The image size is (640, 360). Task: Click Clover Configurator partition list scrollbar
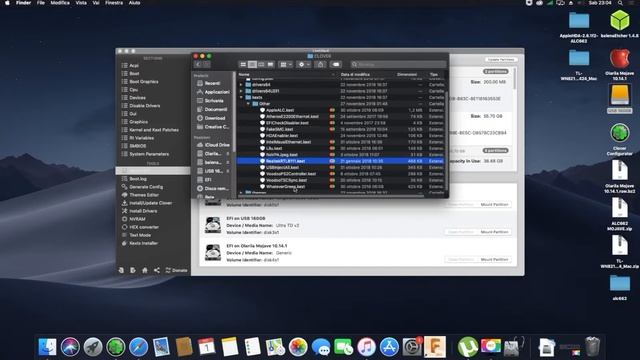(x=515, y=78)
